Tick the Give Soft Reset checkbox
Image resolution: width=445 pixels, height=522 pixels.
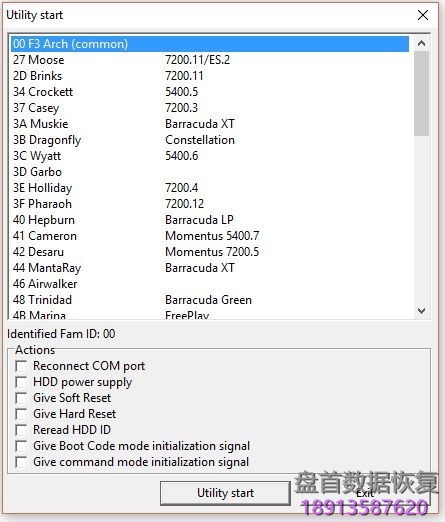(x=21, y=398)
